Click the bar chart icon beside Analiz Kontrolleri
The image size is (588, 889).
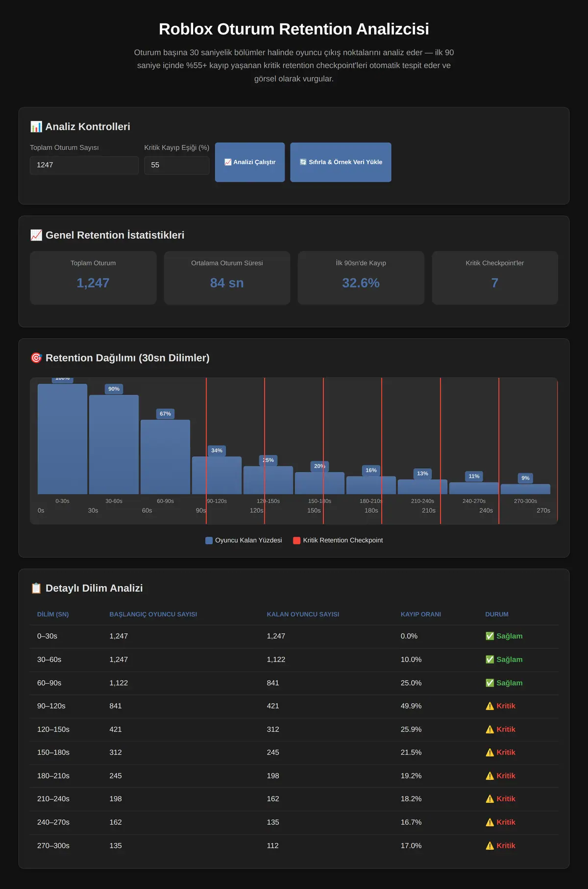coord(36,127)
